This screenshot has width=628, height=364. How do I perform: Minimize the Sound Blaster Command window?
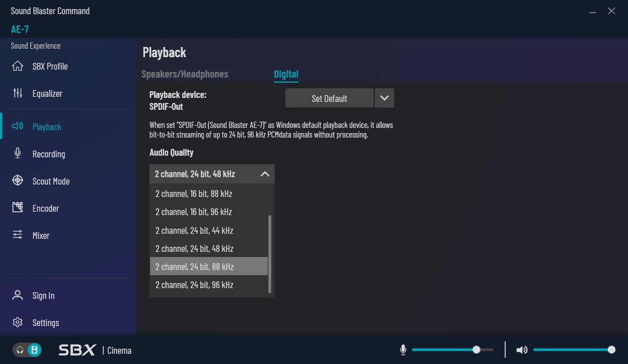click(592, 11)
